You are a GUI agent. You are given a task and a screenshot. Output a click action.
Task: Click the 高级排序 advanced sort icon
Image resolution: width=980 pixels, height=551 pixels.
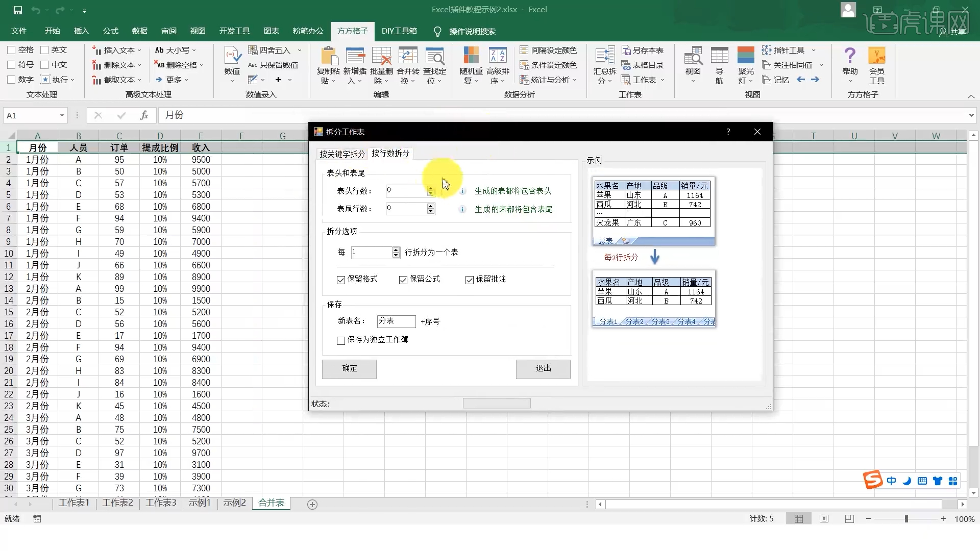pos(498,56)
